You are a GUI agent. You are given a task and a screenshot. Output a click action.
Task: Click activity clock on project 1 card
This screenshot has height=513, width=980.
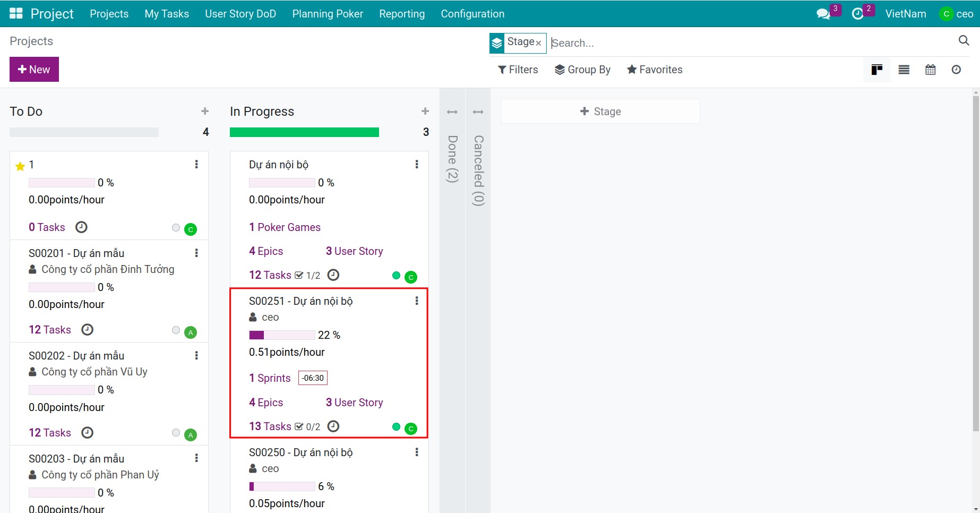pos(81,227)
